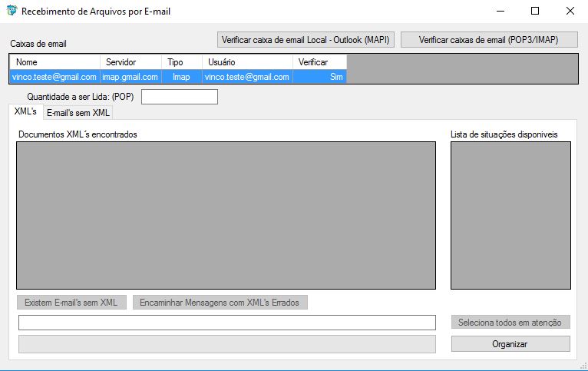
Task: Click the Imap type cell
Action: coord(182,77)
